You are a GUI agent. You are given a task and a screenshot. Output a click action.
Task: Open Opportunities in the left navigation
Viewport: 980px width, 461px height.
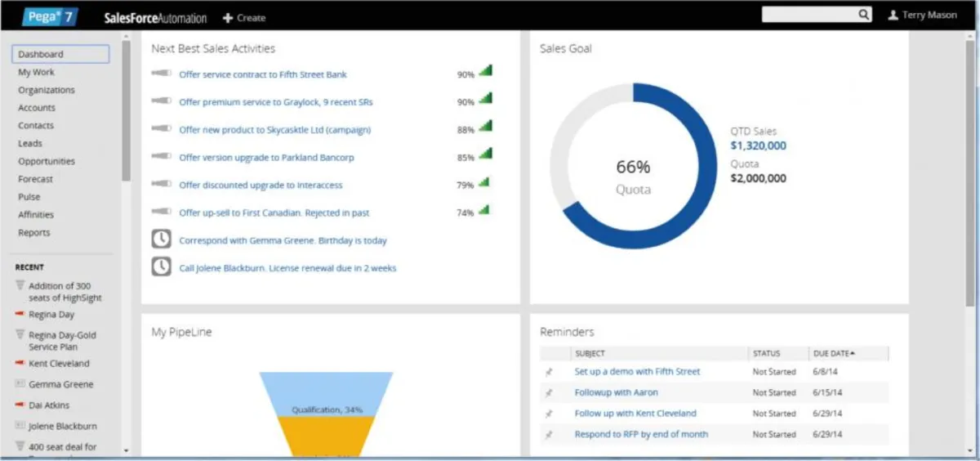(47, 161)
